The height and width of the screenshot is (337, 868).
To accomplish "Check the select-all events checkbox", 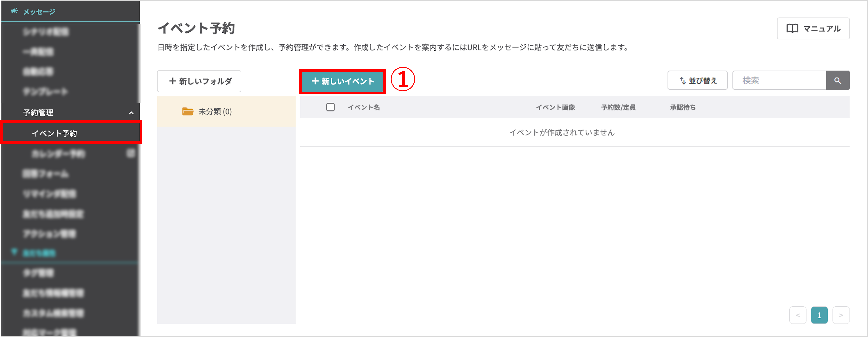I will click(x=331, y=107).
